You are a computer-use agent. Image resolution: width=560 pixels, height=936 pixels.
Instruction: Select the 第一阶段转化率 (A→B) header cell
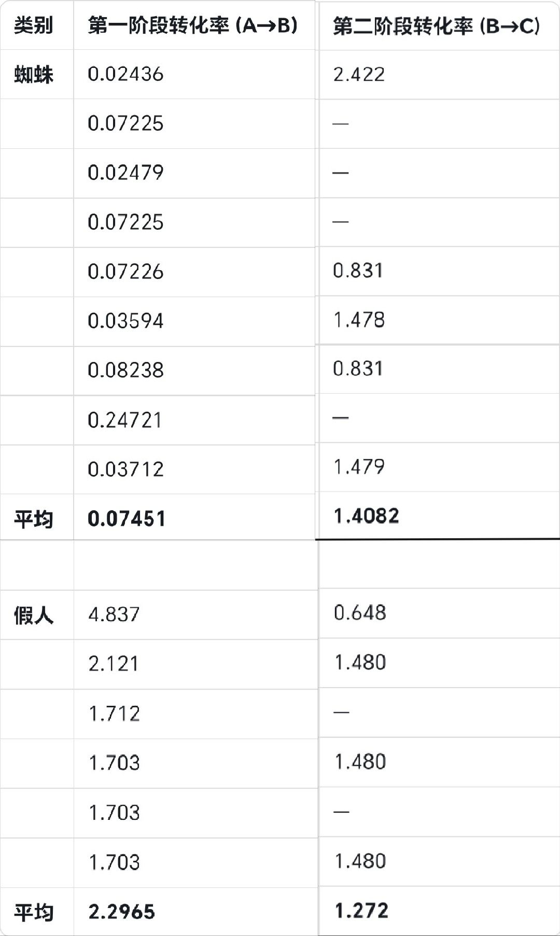point(192,25)
